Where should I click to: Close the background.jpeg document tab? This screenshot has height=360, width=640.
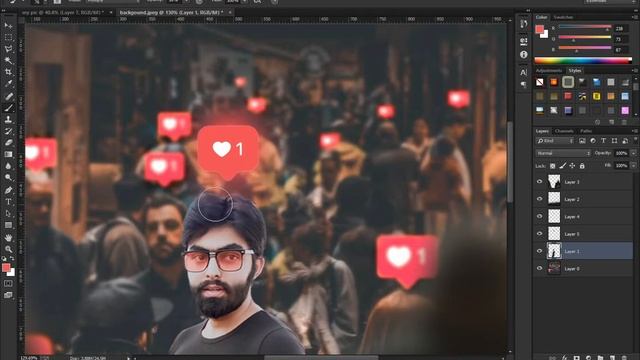[230, 13]
